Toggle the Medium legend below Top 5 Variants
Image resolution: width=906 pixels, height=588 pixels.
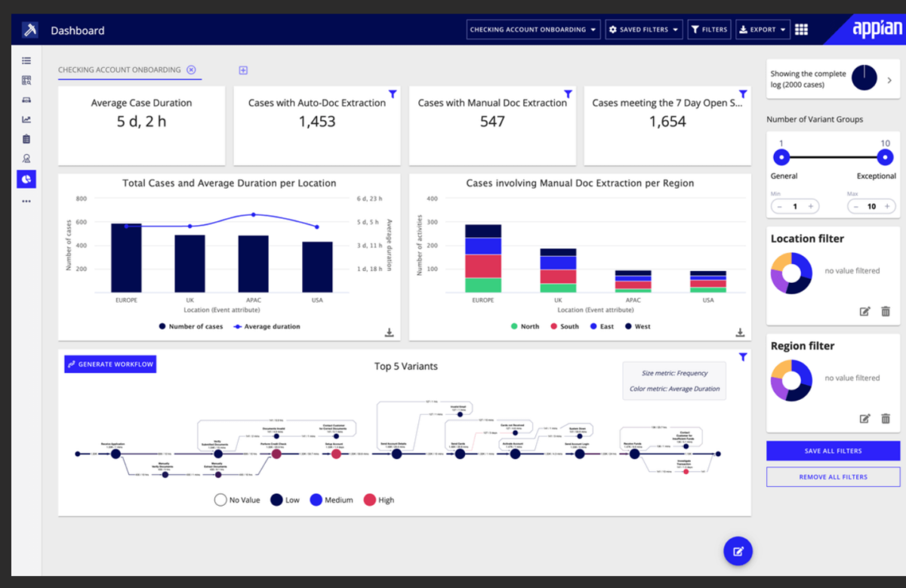[331, 500]
